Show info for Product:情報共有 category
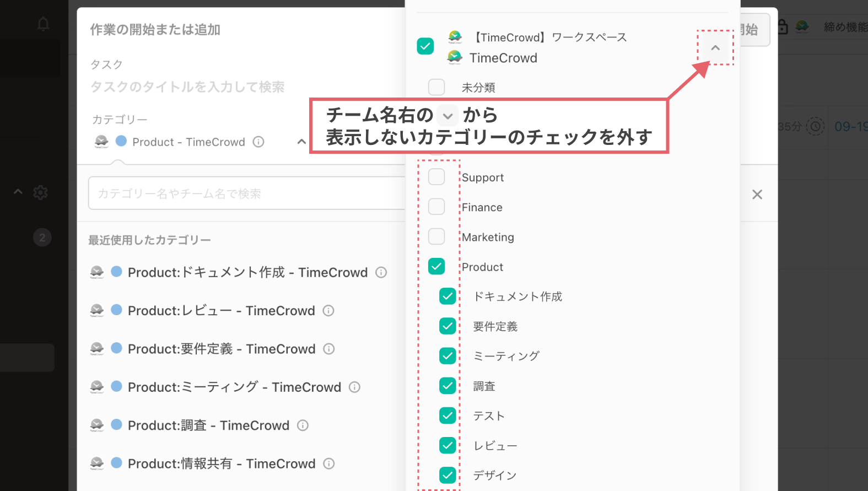The height and width of the screenshot is (491, 868). point(329,463)
